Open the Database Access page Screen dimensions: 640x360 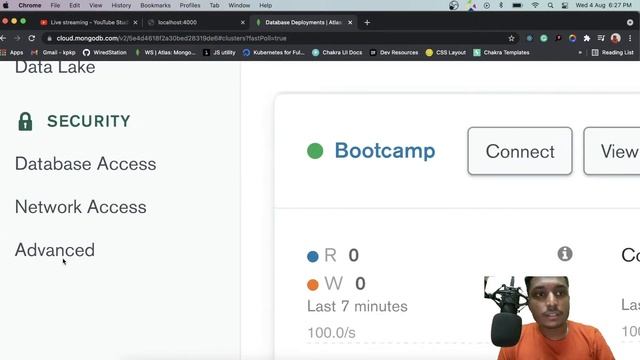pos(86,164)
